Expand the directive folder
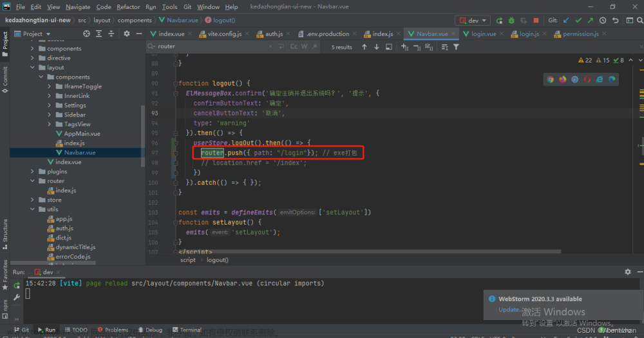644x338 pixels. (32, 58)
